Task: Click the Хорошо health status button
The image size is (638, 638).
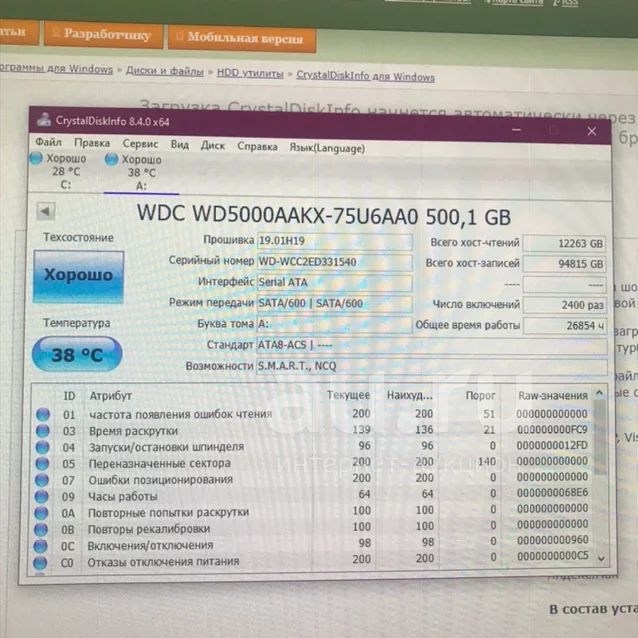Action: tap(79, 276)
